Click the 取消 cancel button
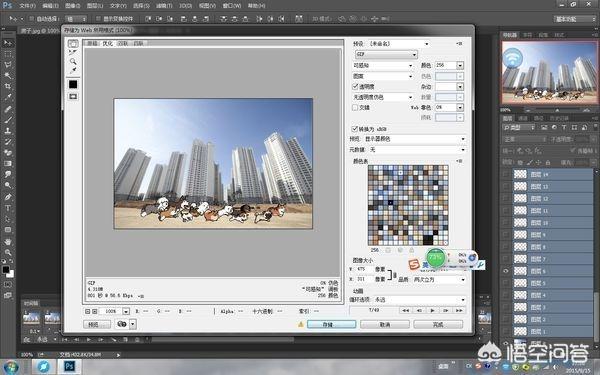This screenshot has width=600, height=375. pos(385,324)
